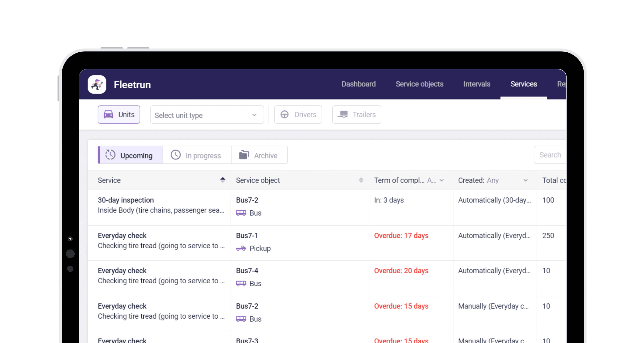Click the trailer icon beside Trailers
Screen dimensions: 644x343
pos(343,115)
